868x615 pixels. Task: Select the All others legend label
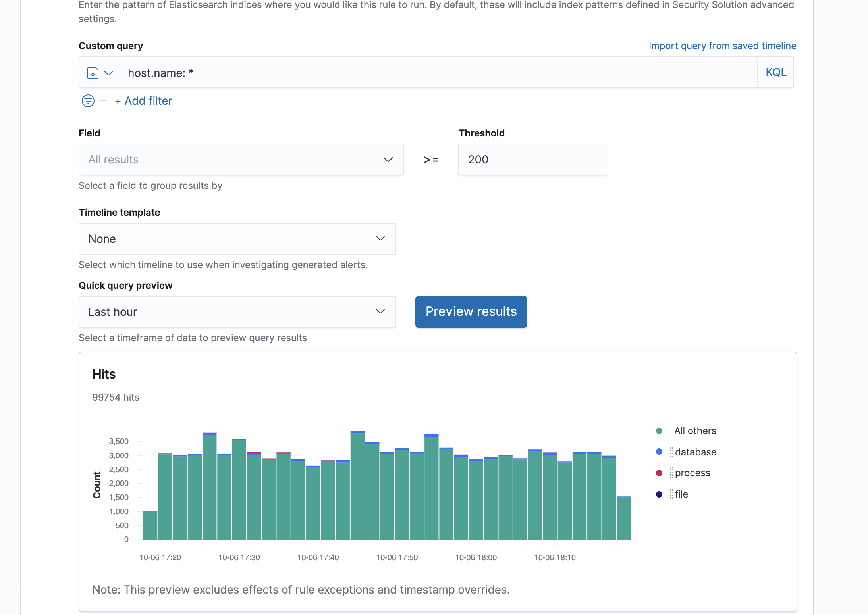point(695,431)
